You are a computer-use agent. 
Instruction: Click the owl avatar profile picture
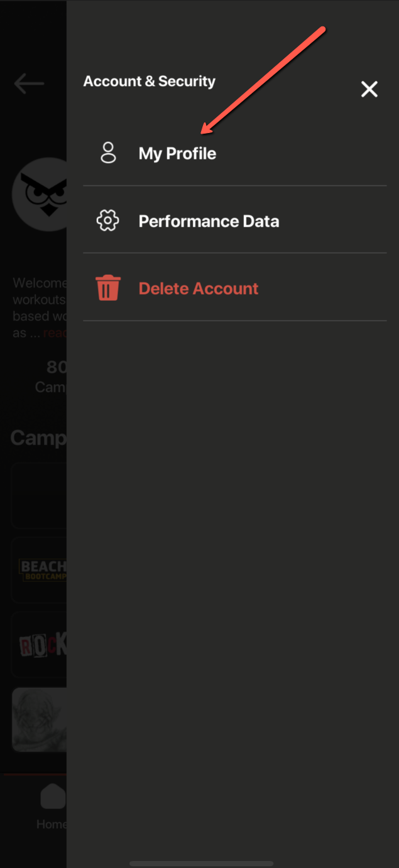click(x=40, y=194)
